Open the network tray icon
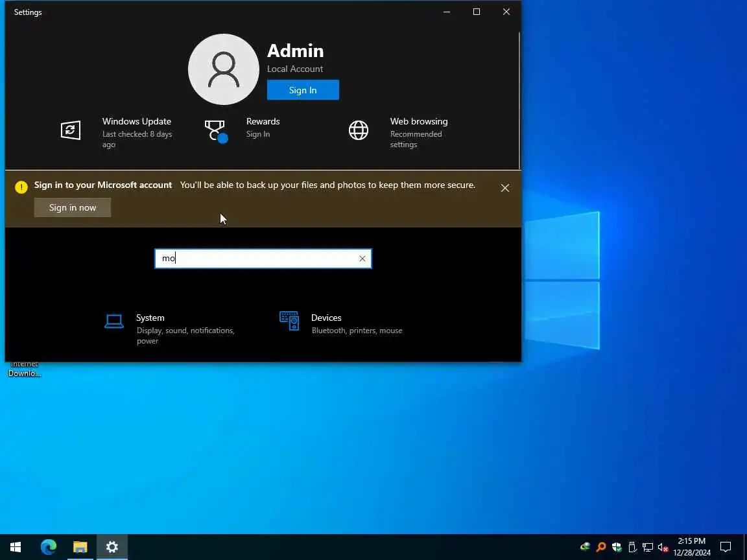This screenshot has width=747, height=560. click(647, 547)
